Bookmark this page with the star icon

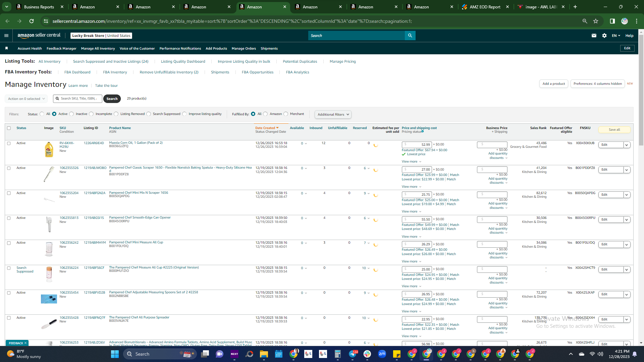[x=596, y=21]
